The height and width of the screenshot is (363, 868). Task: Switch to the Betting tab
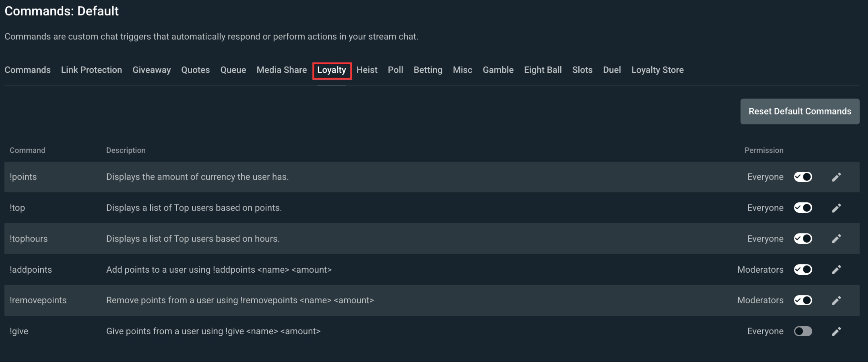[428, 70]
